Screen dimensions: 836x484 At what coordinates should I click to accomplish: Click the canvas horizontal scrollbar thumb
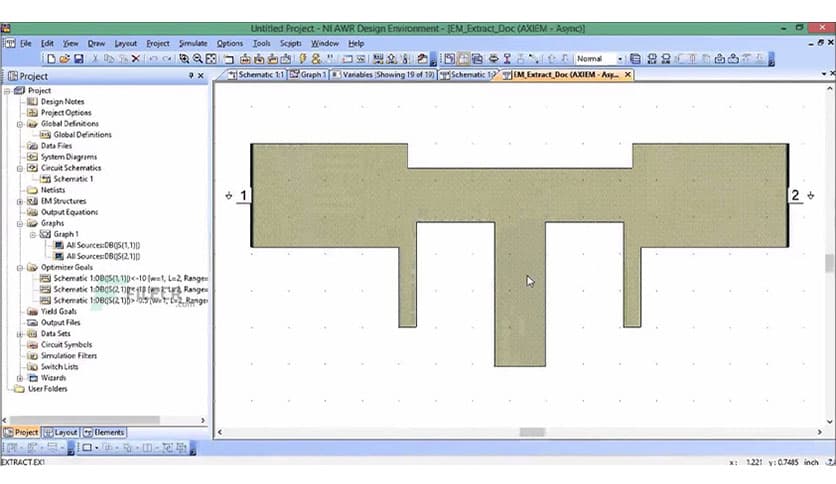pyautogui.click(x=532, y=432)
